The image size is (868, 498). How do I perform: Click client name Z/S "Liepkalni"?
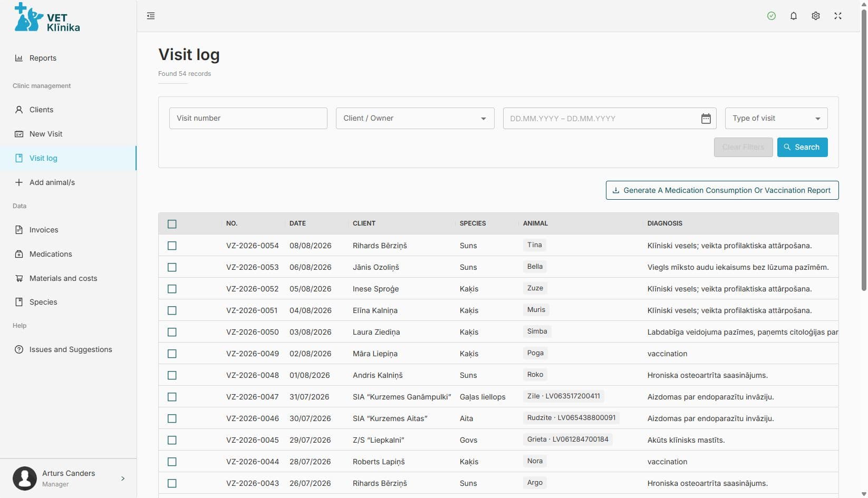(x=379, y=440)
